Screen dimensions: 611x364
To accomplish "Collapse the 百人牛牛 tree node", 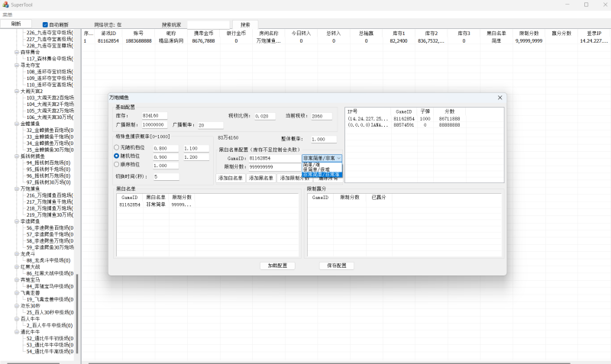I will click(16, 318).
